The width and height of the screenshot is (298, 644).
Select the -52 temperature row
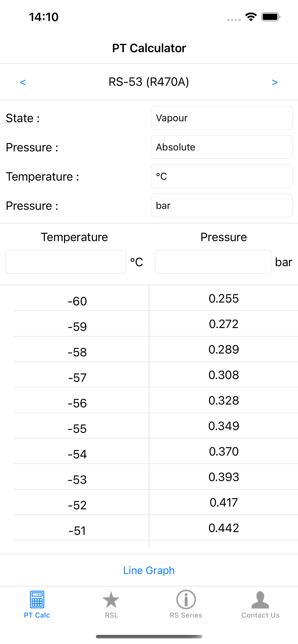pyautogui.click(x=77, y=505)
